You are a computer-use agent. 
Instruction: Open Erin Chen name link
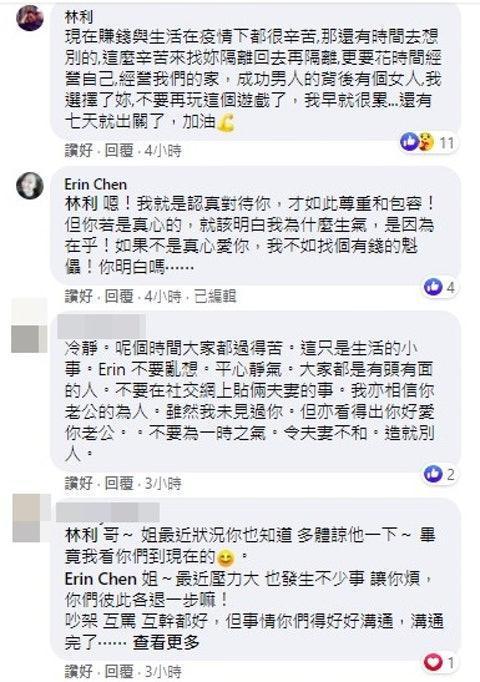click(x=96, y=184)
